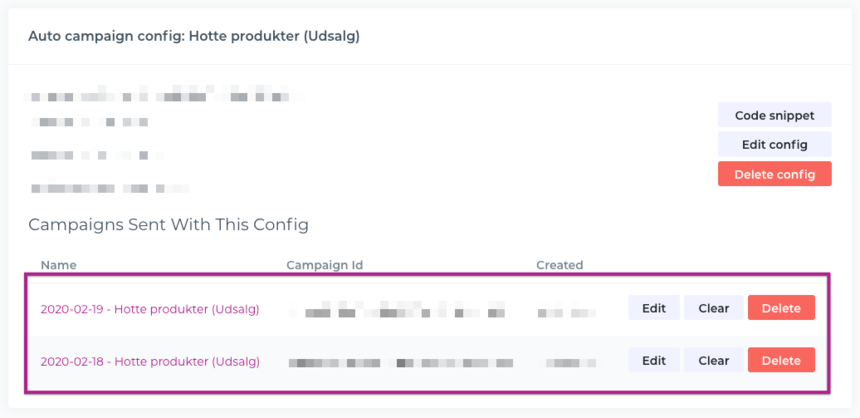Delete the 2020-02-18 campaign
This screenshot has height=418, width=860.
[781, 360]
